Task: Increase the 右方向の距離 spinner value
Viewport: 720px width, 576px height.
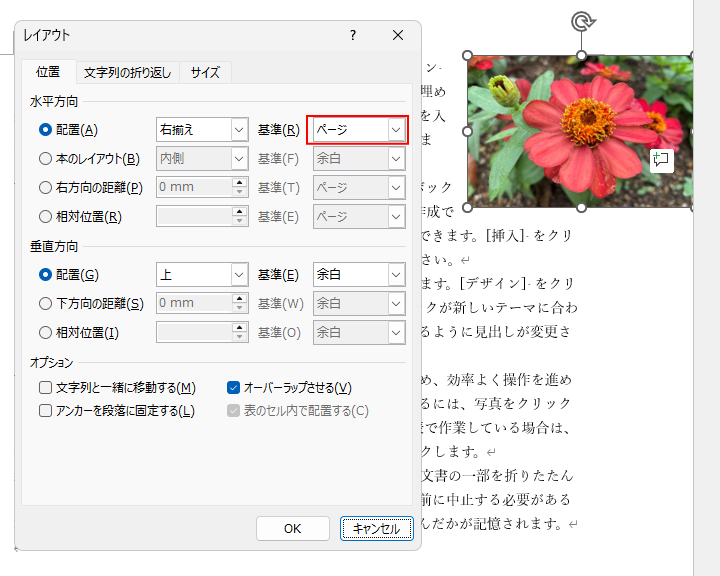Action: 239,183
